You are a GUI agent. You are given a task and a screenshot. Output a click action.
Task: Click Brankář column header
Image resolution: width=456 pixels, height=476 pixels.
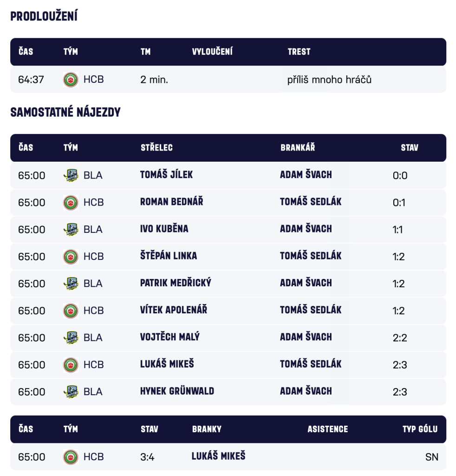(298, 148)
